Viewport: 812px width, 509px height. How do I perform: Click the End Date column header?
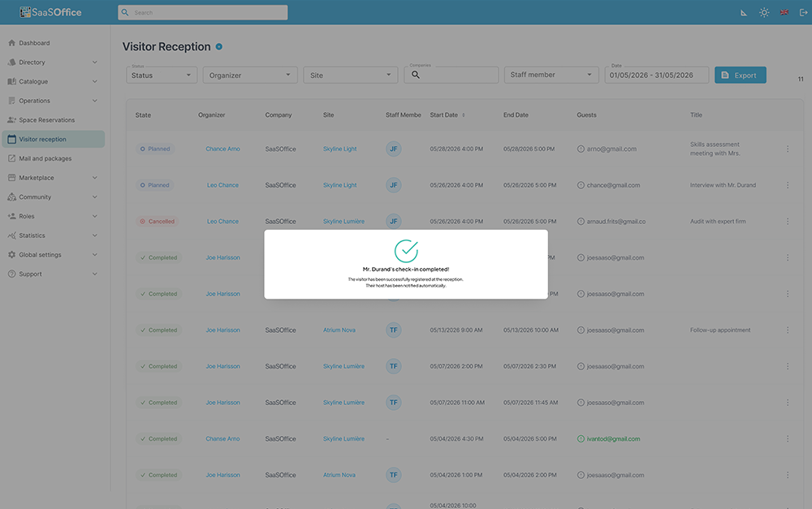coord(516,115)
